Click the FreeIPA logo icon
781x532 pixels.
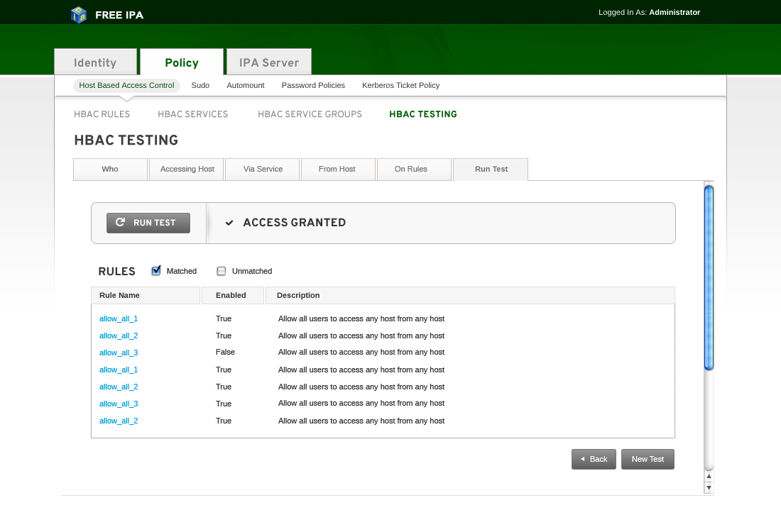79,14
